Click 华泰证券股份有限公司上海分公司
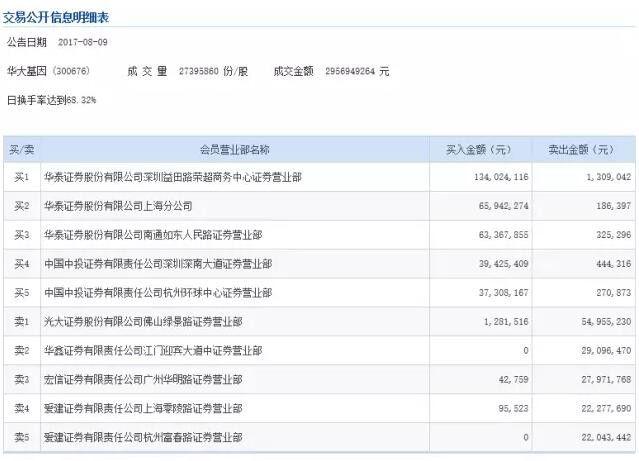This screenshot has width=639, height=461. pos(118,206)
